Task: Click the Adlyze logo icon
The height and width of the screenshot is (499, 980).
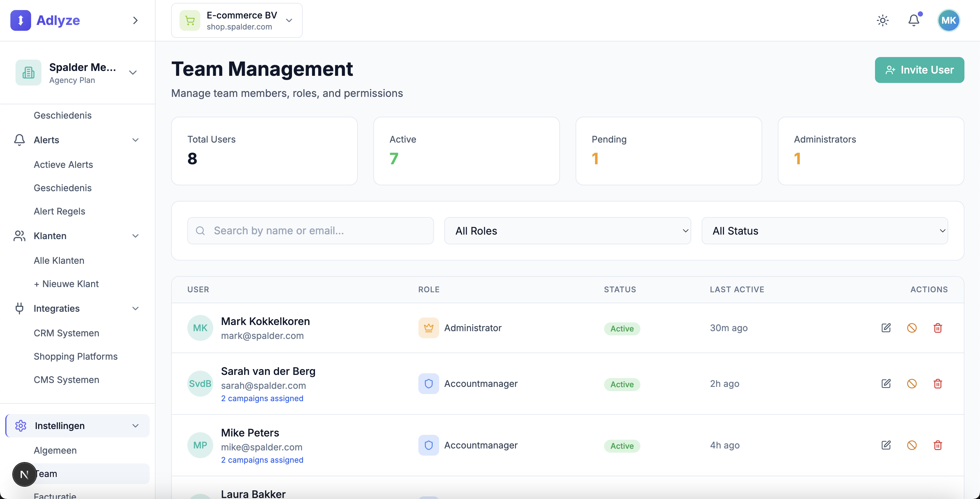Action: click(x=20, y=20)
